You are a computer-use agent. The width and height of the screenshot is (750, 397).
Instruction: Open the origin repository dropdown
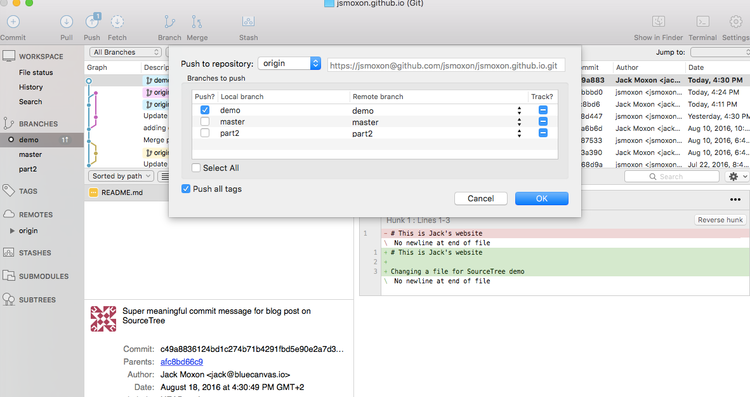click(x=289, y=63)
